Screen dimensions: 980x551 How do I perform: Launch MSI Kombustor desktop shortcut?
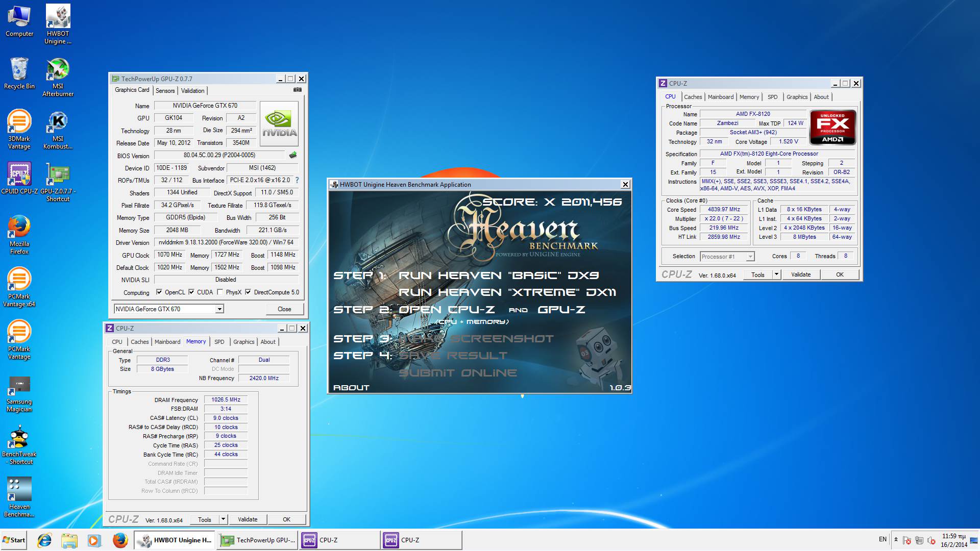click(58, 130)
